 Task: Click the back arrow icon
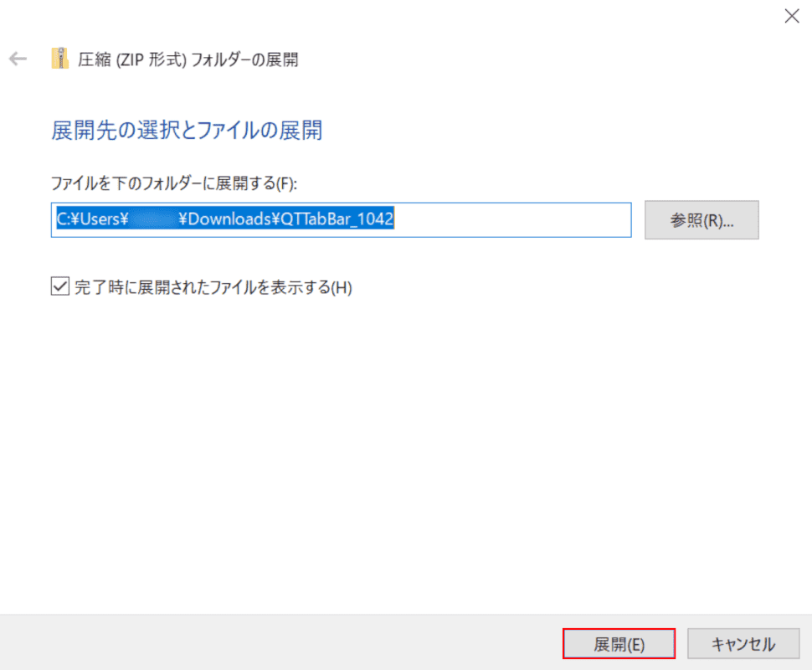(x=18, y=59)
